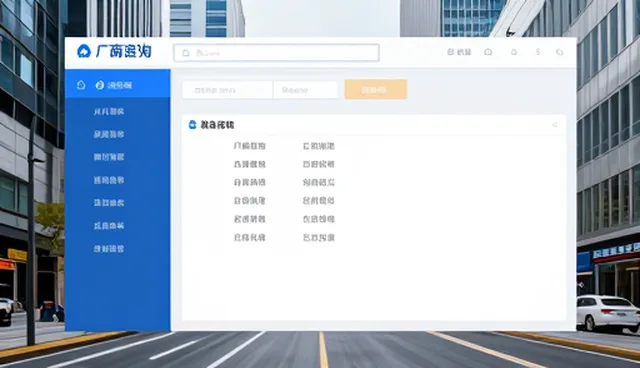Select the highlighted active sidebar menu item

pyautogui.click(x=118, y=84)
